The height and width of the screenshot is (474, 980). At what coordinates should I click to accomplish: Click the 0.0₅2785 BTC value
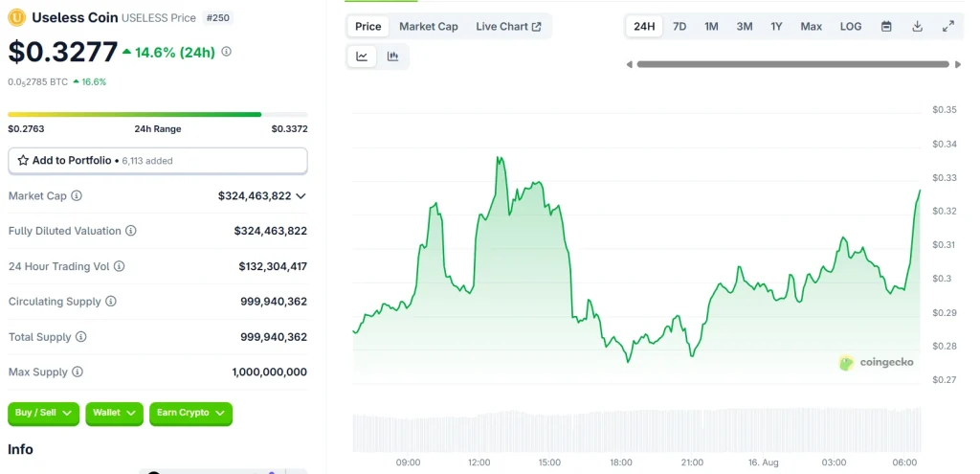click(37, 82)
